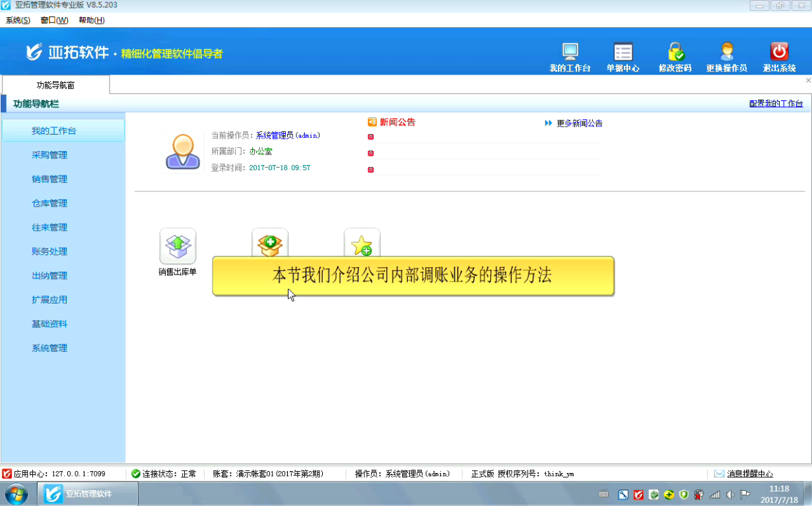Screen dimensions: 812x506
Task: Switch to 功能导航窗 tab
Action: tap(55, 85)
